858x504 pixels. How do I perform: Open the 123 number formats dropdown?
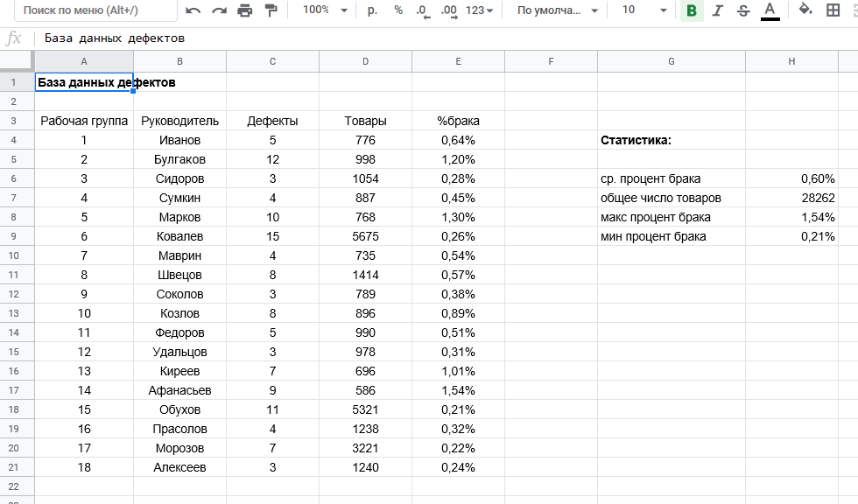480,10
